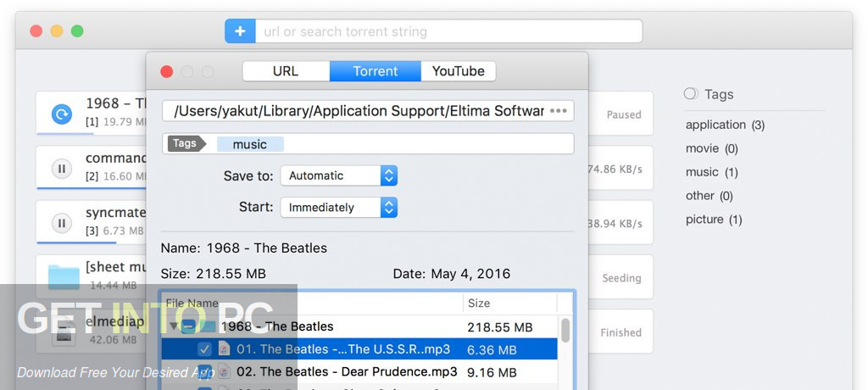Toggle the Tags panel radio circle
This screenshot has height=390, width=868.
(691, 93)
